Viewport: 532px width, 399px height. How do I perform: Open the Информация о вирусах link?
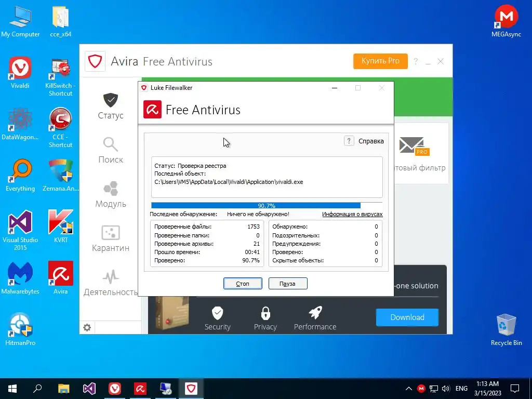(352, 214)
